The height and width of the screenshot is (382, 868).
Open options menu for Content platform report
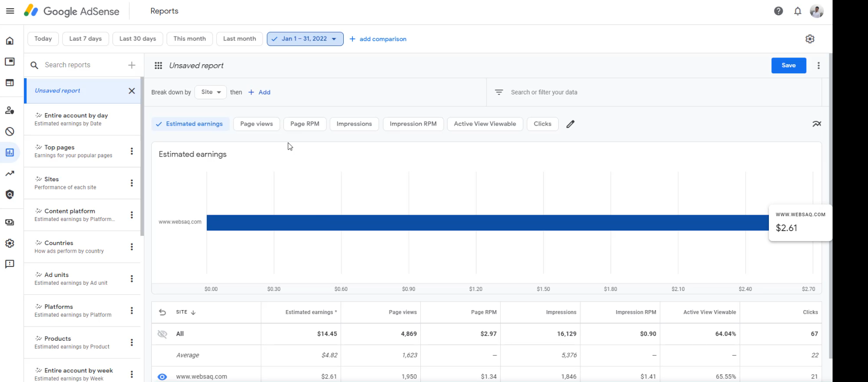[x=132, y=215]
